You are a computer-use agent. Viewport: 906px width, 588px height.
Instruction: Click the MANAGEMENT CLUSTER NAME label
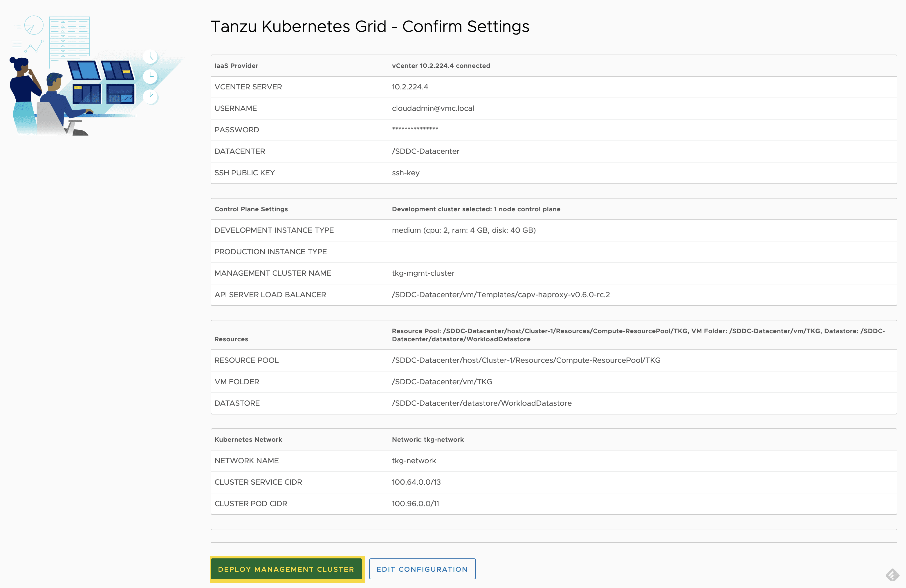272,273
